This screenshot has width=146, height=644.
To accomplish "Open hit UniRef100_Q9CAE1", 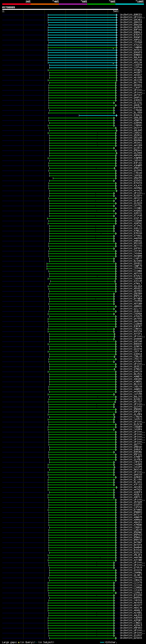I will [x=131, y=20].
